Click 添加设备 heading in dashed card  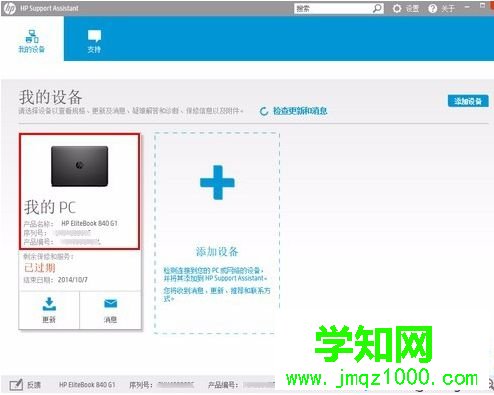217,251
